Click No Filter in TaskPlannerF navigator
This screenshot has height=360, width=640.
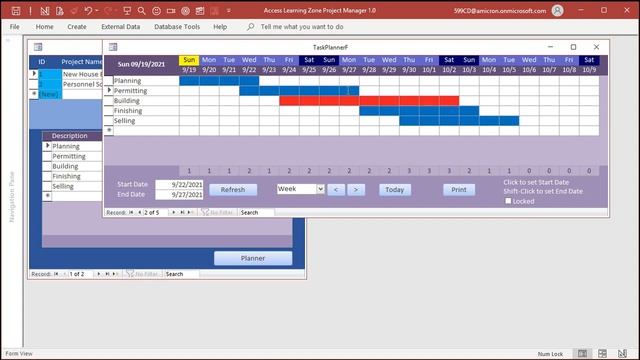pyautogui.click(x=218, y=212)
